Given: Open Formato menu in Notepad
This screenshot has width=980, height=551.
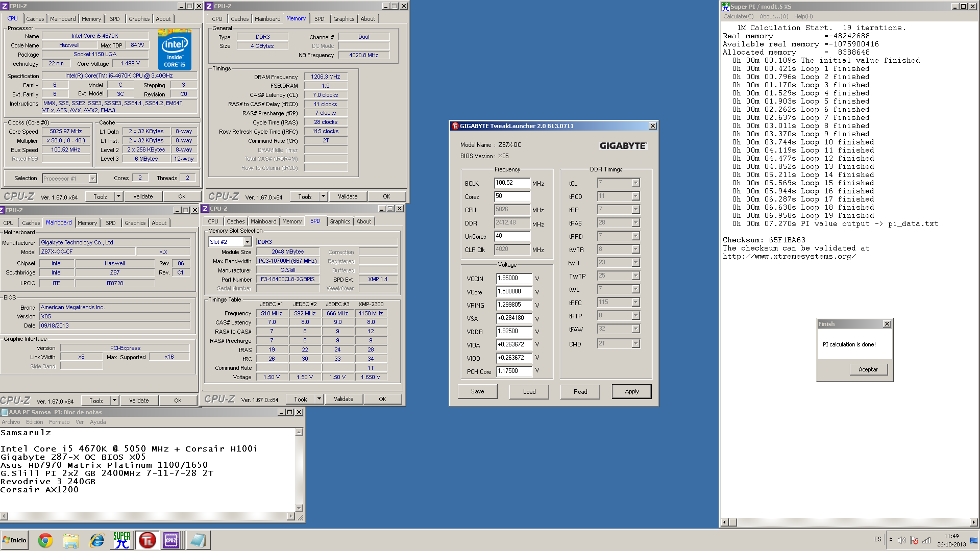Looking at the screenshot, I should (59, 422).
